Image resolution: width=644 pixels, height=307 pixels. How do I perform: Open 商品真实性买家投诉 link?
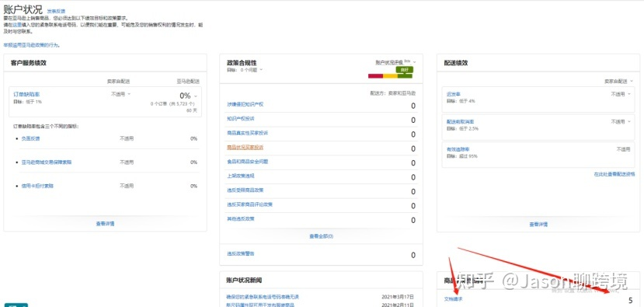(247, 133)
